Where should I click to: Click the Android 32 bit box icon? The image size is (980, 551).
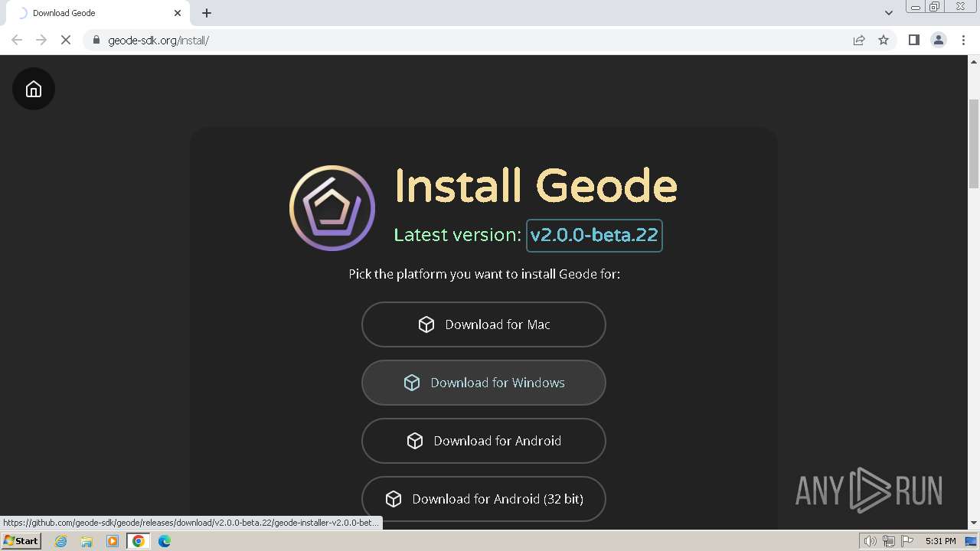[394, 499]
